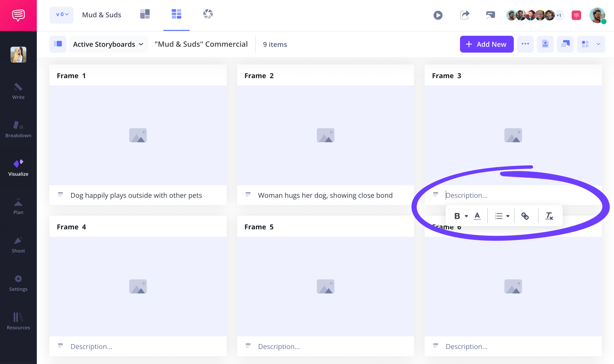The width and height of the screenshot is (614, 364).
Task: Expand the Active Storyboards dropdown
Action: tap(108, 44)
